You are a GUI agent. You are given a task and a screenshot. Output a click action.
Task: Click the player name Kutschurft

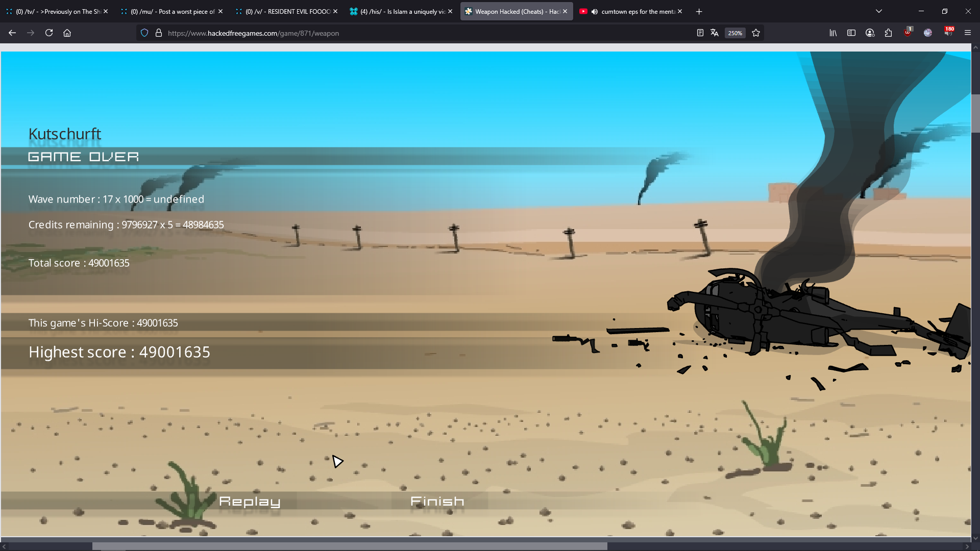pyautogui.click(x=65, y=134)
